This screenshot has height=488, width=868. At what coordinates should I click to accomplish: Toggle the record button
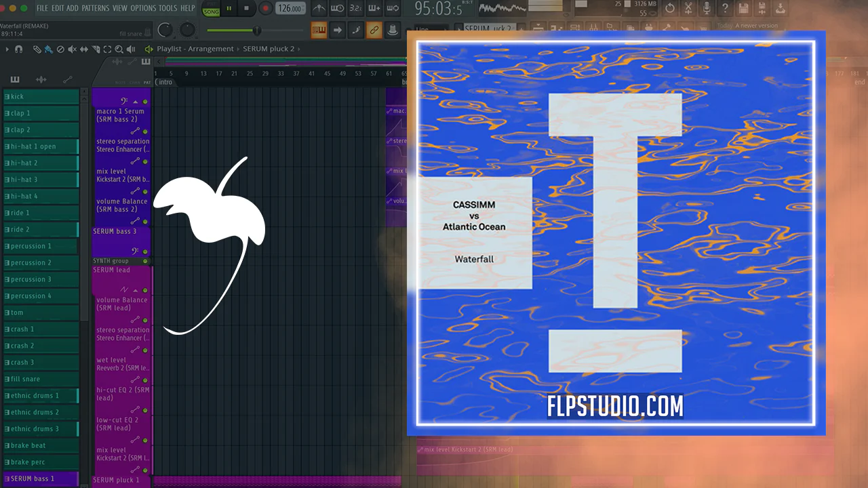pyautogui.click(x=265, y=9)
